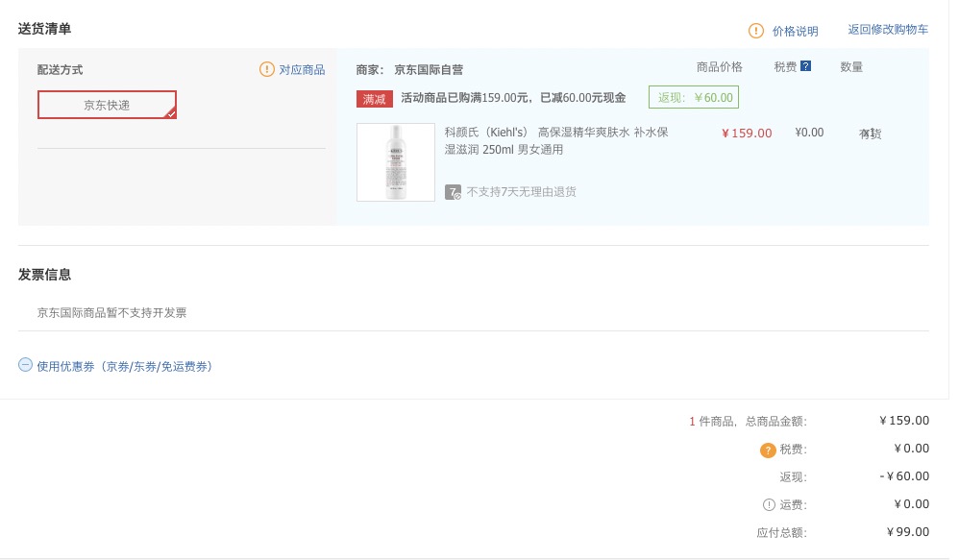
Task: Click the exclamation icon beside 对应商品
Action: tap(267, 69)
